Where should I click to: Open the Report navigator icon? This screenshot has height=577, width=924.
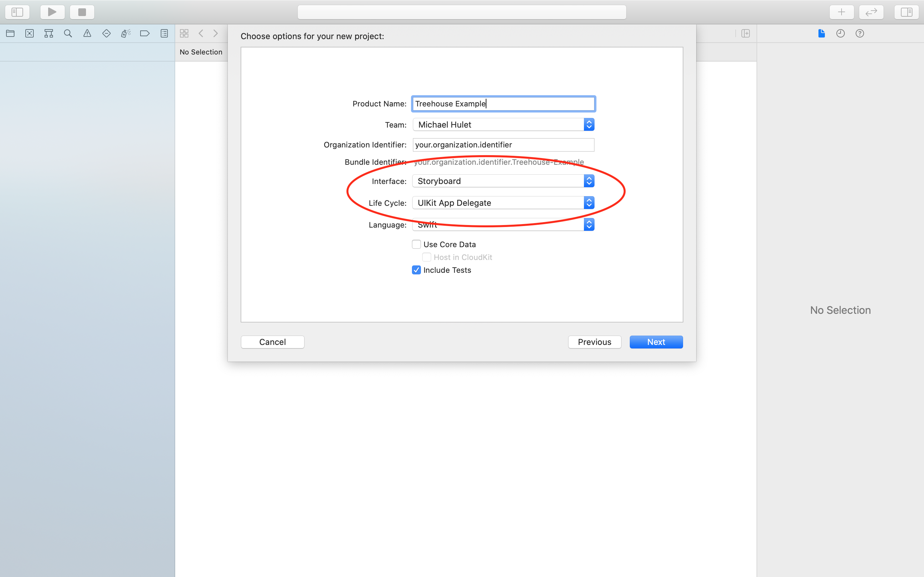click(164, 34)
